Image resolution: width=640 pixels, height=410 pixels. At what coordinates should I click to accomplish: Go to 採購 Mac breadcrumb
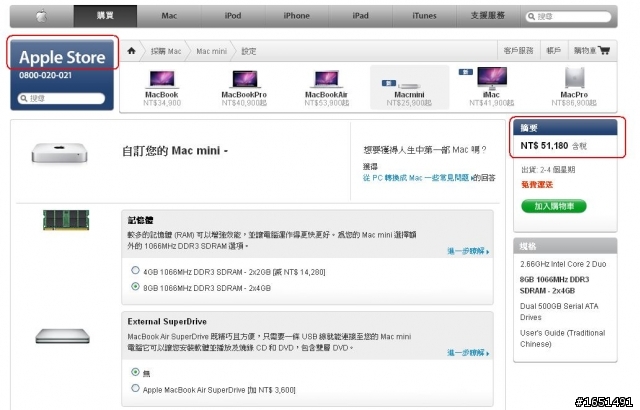point(166,51)
